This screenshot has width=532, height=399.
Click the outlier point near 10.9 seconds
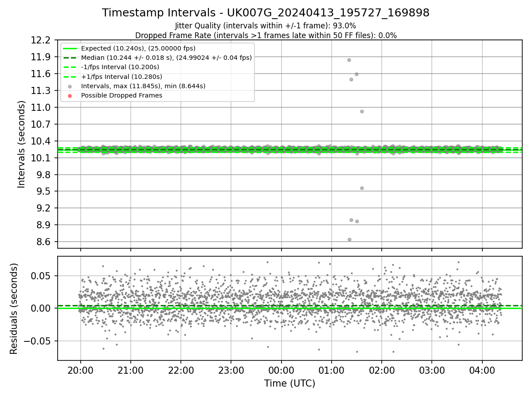point(362,111)
